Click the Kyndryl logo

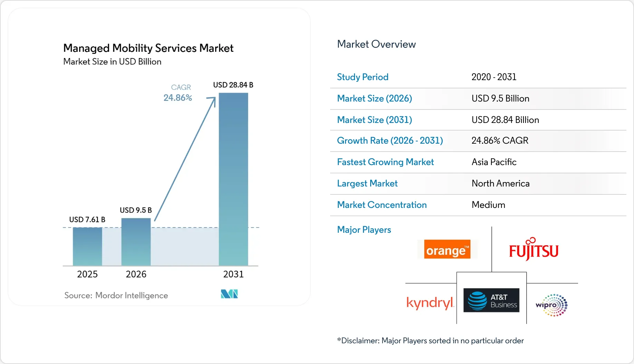430,303
